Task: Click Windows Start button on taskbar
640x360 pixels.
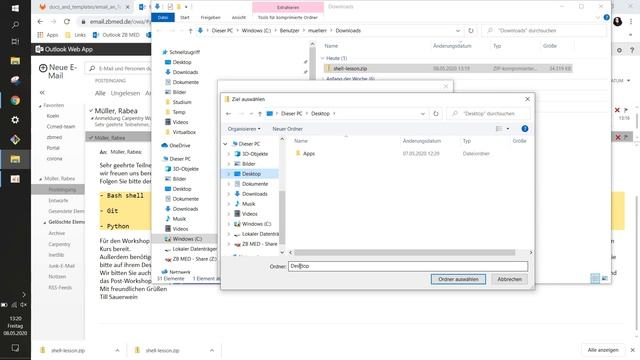Action: (x=15, y=8)
